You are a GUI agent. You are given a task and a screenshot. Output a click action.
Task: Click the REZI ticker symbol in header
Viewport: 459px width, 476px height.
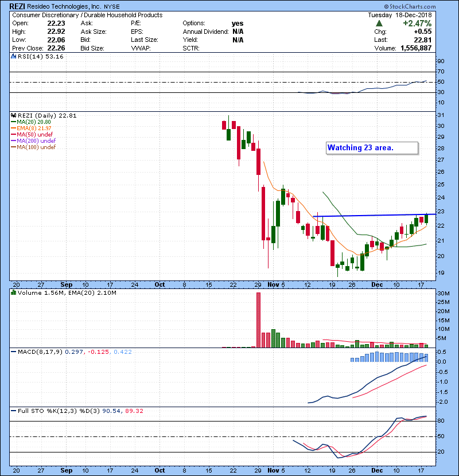(17, 6)
